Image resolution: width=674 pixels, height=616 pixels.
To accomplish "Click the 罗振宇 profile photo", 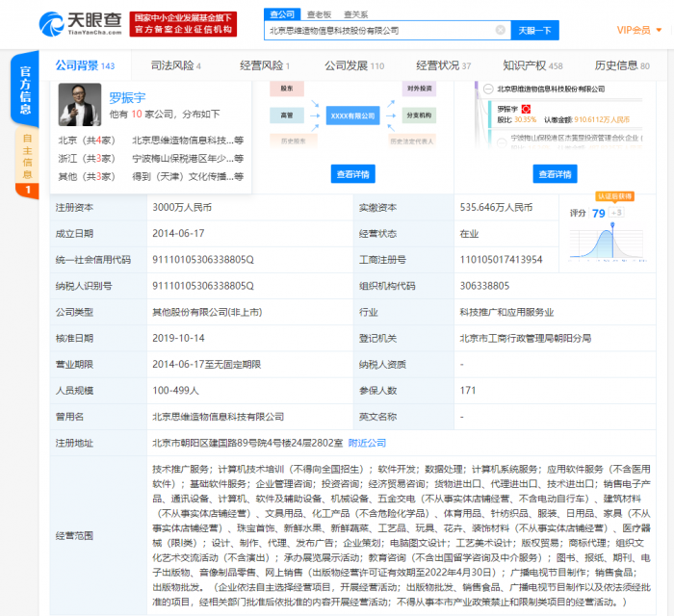I will coord(80,104).
